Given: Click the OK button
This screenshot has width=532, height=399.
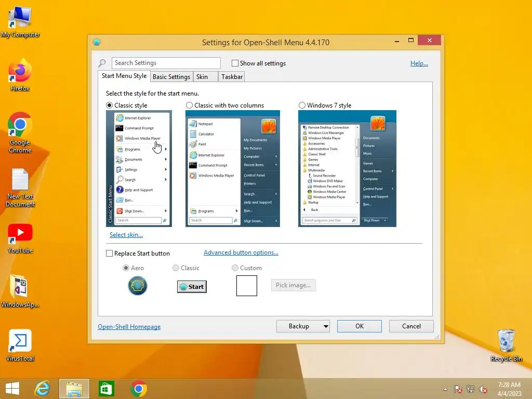Looking at the screenshot, I should click(360, 326).
